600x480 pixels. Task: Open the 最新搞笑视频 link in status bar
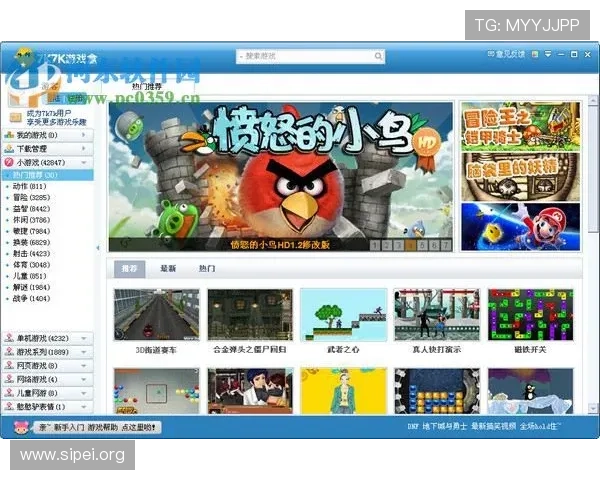click(x=493, y=426)
